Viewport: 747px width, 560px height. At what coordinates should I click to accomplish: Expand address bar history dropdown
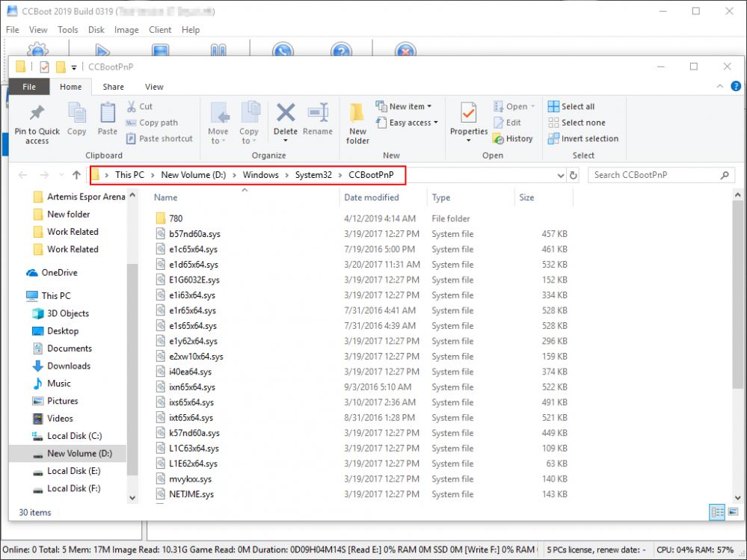pos(561,175)
